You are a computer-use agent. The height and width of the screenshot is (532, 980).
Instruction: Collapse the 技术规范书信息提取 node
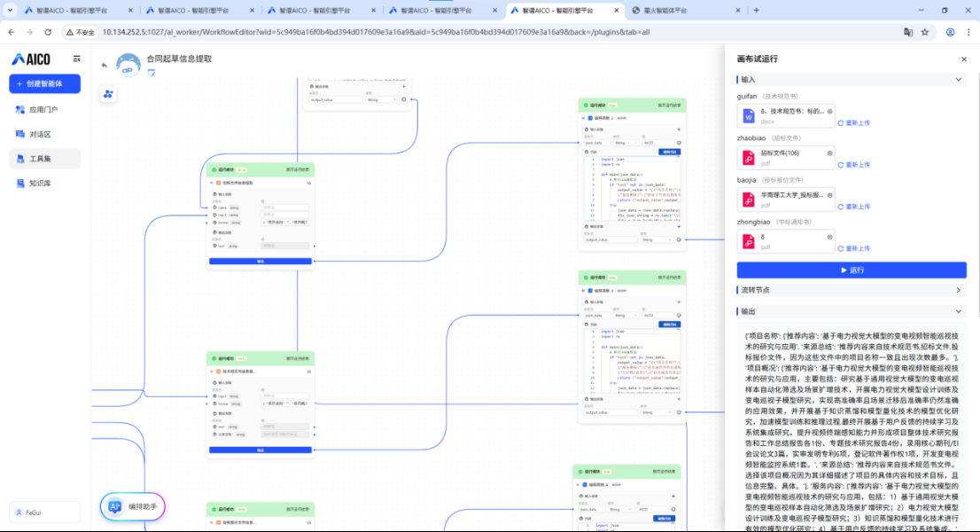click(212, 372)
